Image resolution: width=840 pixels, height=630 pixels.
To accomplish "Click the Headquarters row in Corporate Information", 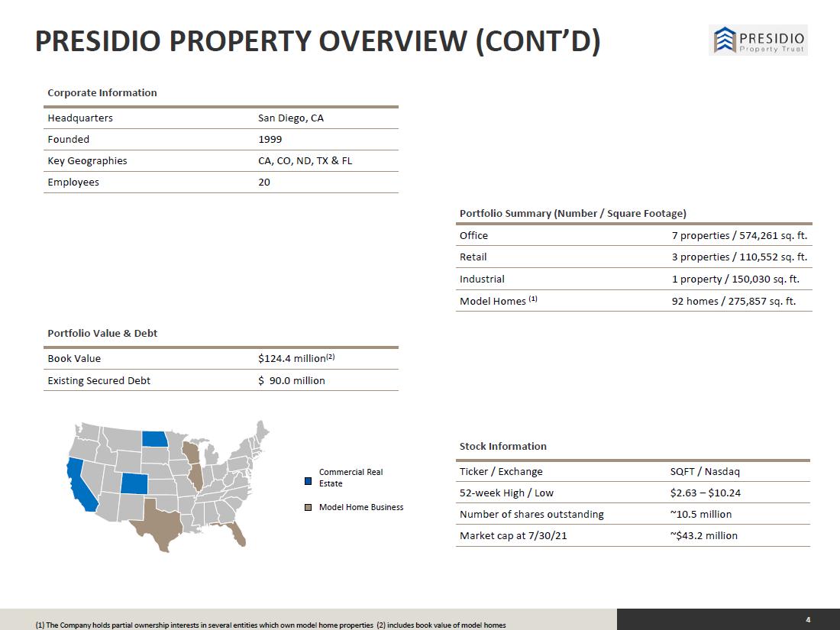I will coord(221,118).
